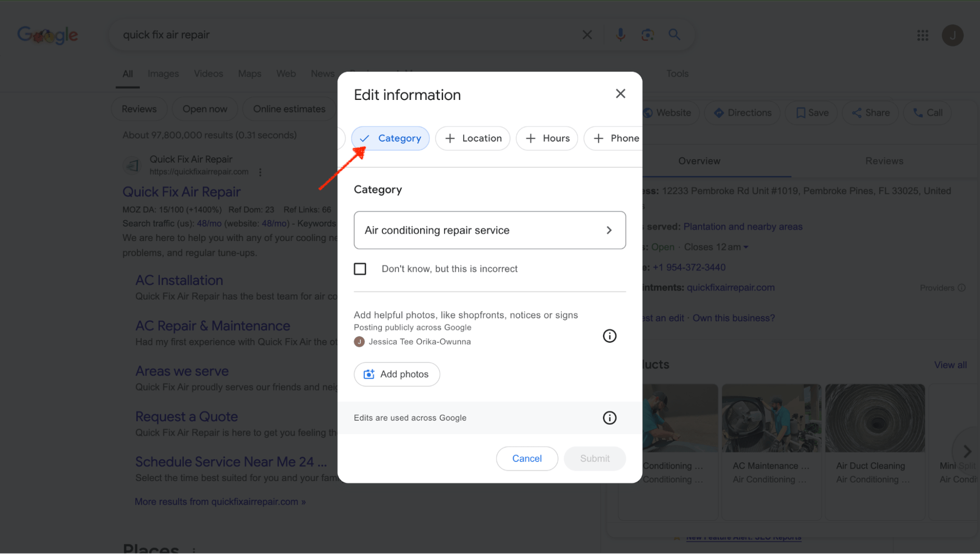Click the Add photos button
The image size is (980, 554).
click(397, 374)
